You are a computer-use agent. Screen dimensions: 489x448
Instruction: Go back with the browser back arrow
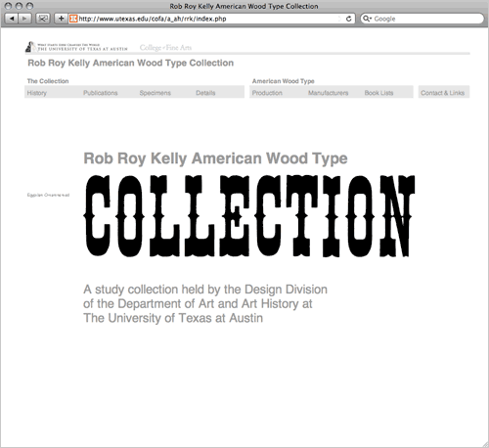[12, 19]
